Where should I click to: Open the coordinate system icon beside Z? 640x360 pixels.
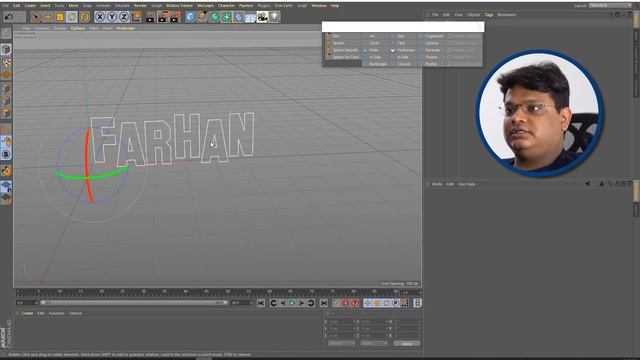coord(136,17)
